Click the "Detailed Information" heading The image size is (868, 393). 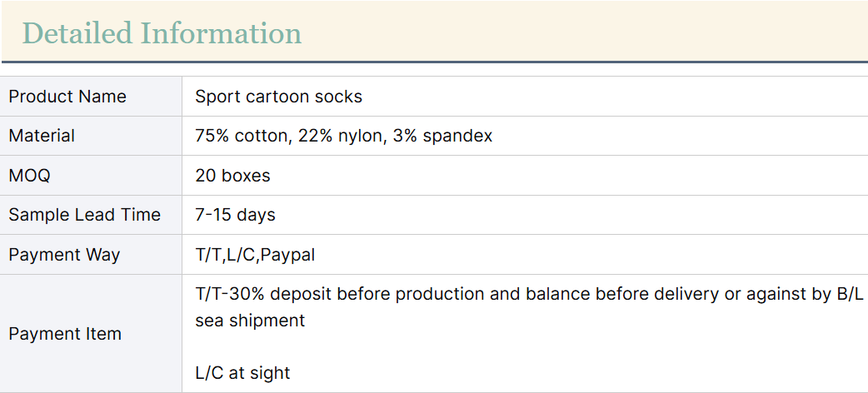162,33
